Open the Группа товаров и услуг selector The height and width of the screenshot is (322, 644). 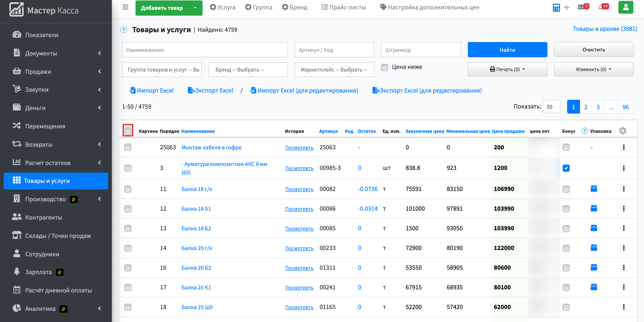(162, 70)
